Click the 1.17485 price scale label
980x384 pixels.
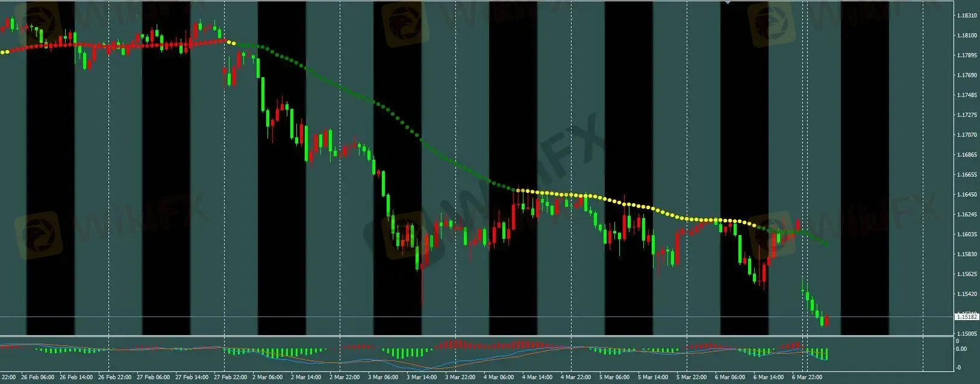click(x=966, y=95)
